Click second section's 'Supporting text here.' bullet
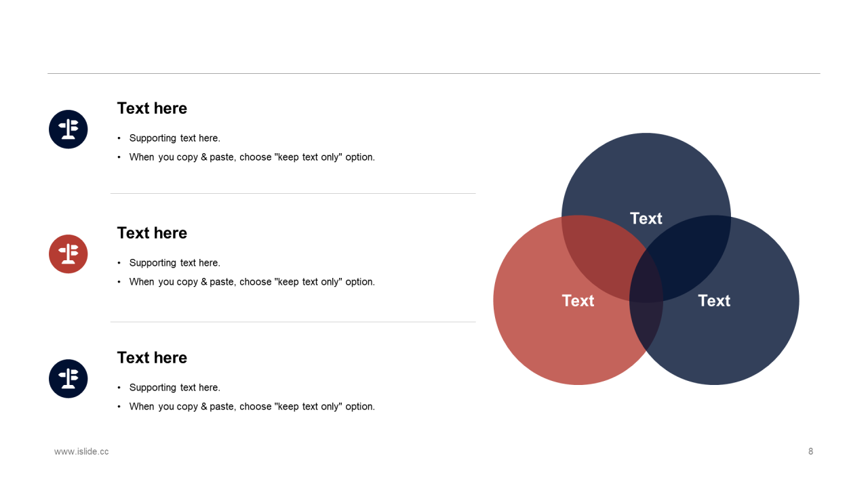The width and height of the screenshot is (868, 488). tap(175, 263)
